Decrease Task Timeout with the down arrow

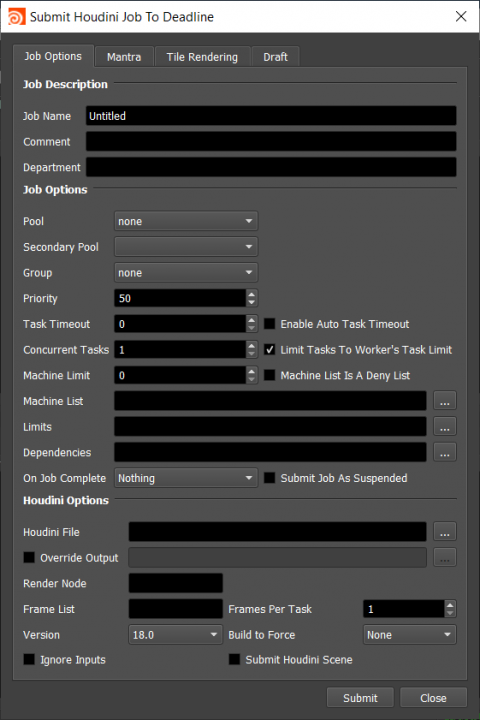pyautogui.click(x=251, y=328)
